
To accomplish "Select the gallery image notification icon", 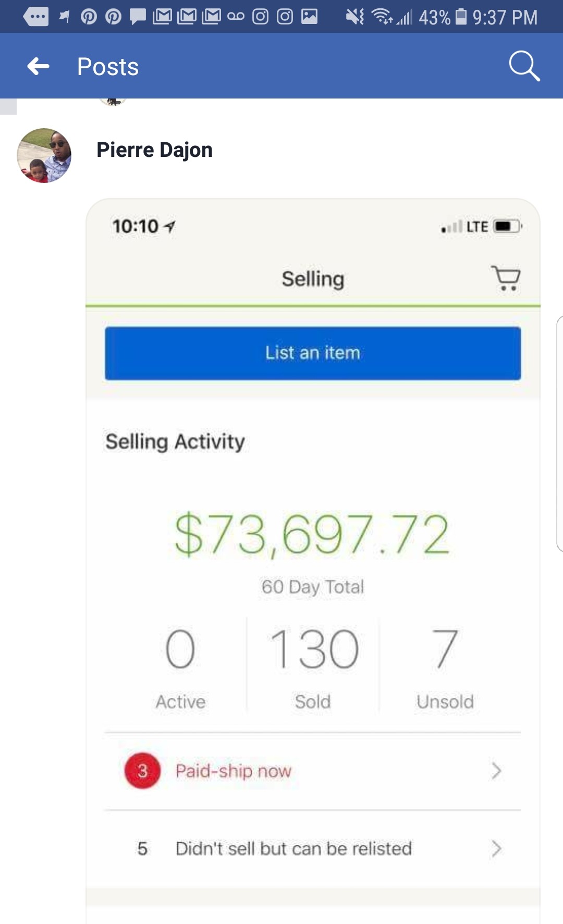I will [309, 17].
